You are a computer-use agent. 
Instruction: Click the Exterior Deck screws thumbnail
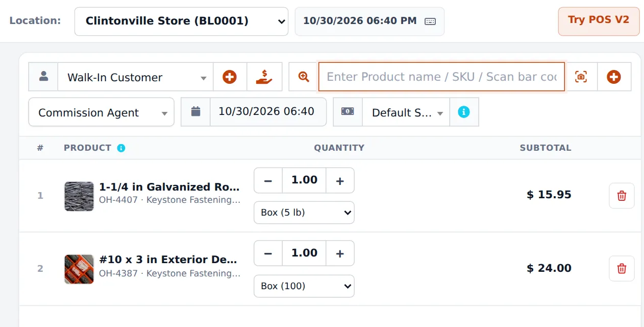tap(79, 269)
